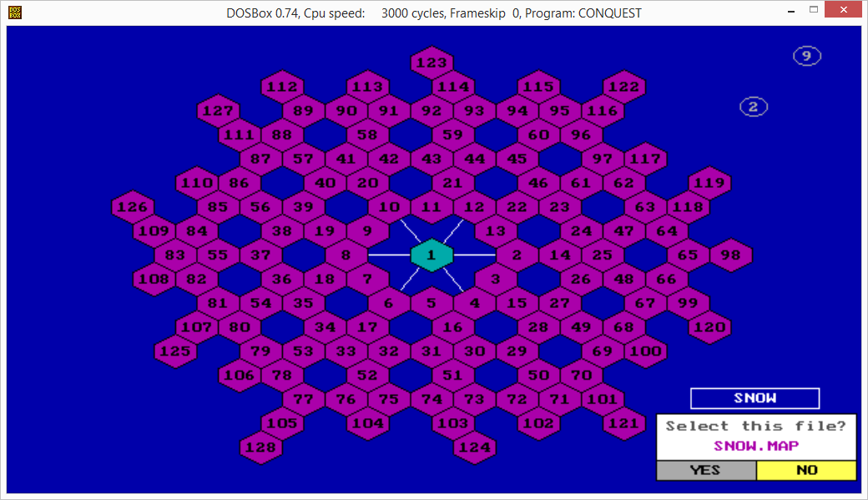
Task: Select hexagon territory 51
Action: (453, 376)
